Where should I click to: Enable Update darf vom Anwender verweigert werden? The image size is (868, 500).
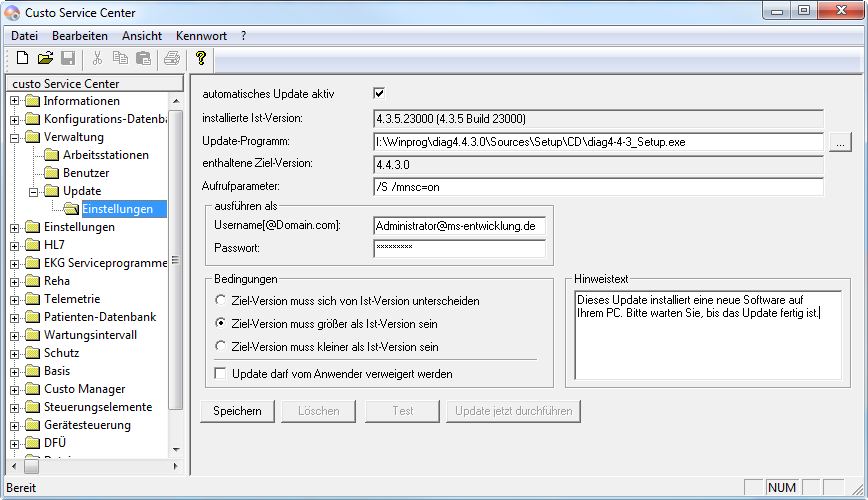220,373
